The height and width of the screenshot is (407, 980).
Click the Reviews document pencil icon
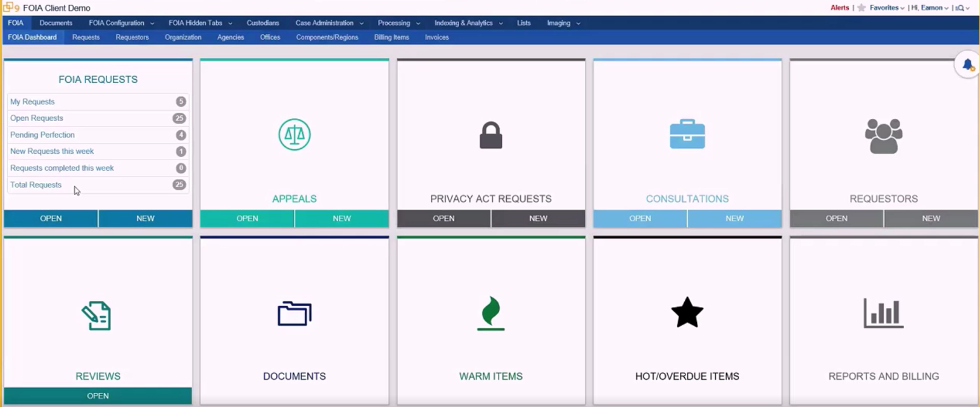click(x=97, y=316)
